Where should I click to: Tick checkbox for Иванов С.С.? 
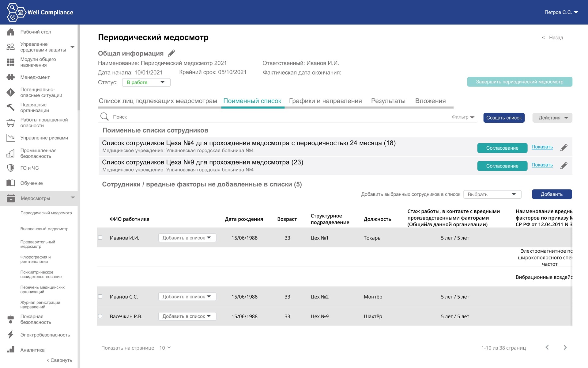[x=100, y=297]
